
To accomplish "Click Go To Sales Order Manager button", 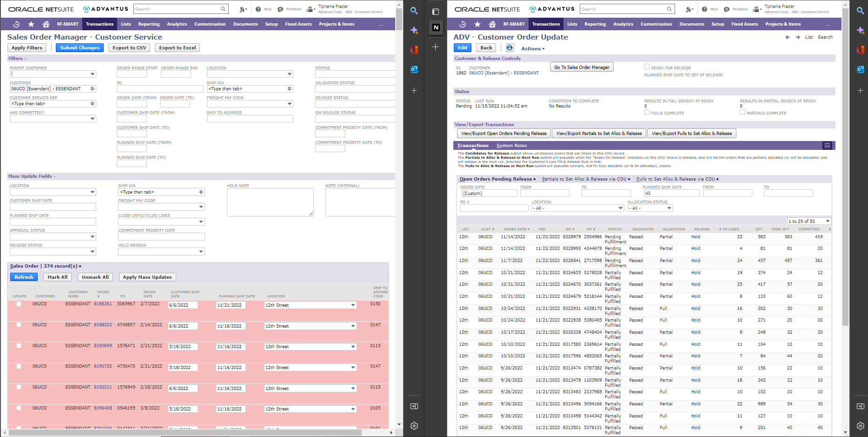I will (x=582, y=67).
